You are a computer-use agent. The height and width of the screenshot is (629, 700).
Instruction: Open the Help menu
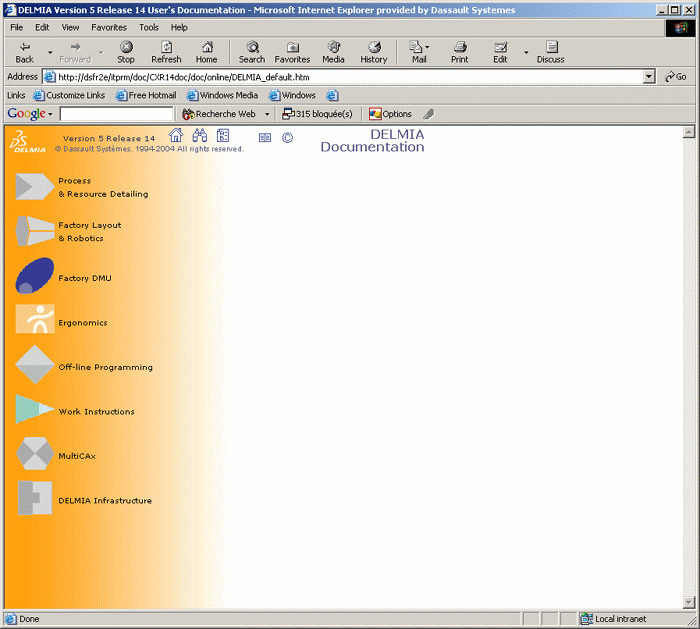(179, 27)
